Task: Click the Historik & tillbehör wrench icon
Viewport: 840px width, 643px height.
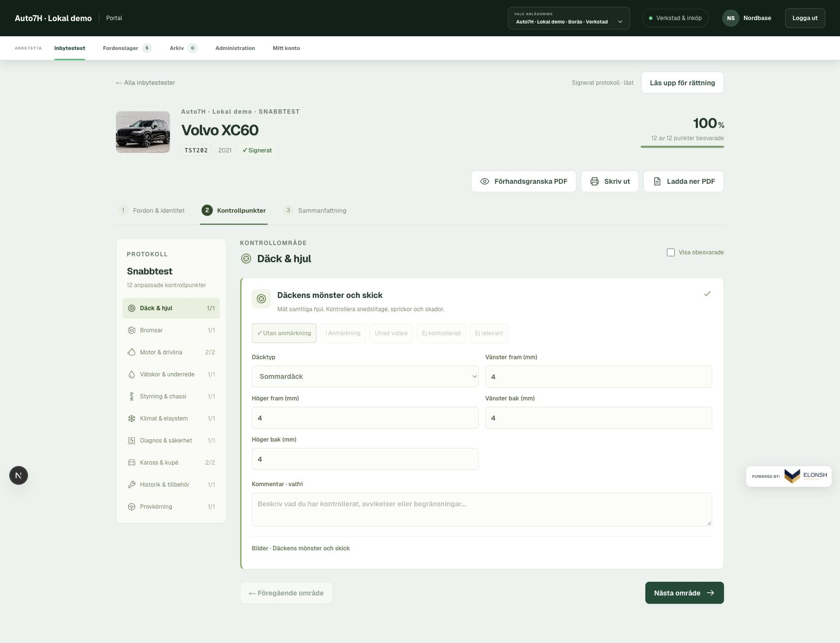Action: [x=131, y=485]
